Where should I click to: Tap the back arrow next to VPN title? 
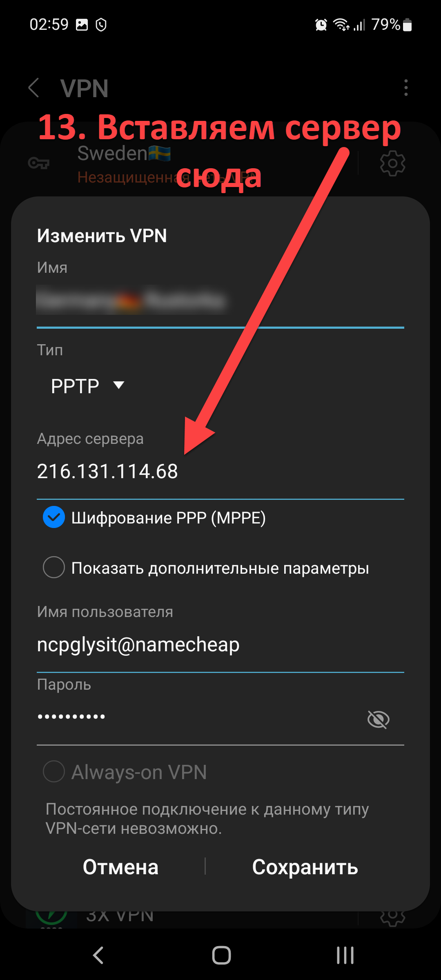pyautogui.click(x=34, y=88)
